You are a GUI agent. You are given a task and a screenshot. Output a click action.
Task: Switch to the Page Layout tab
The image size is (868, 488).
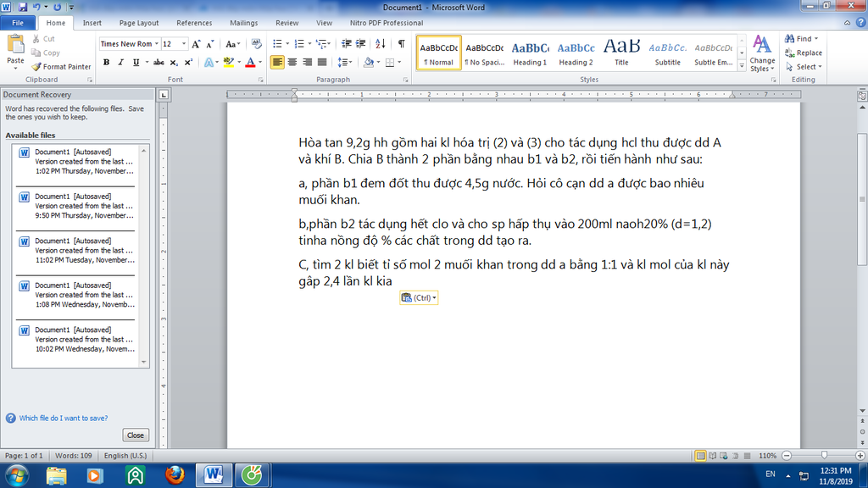tap(139, 23)
